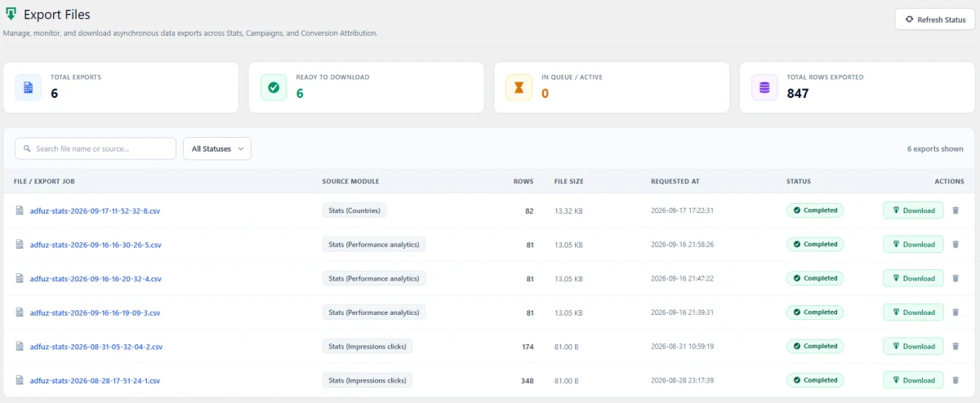Click the Ready to Download checkmark icon
980x403 pixels.
coord(274,87)
